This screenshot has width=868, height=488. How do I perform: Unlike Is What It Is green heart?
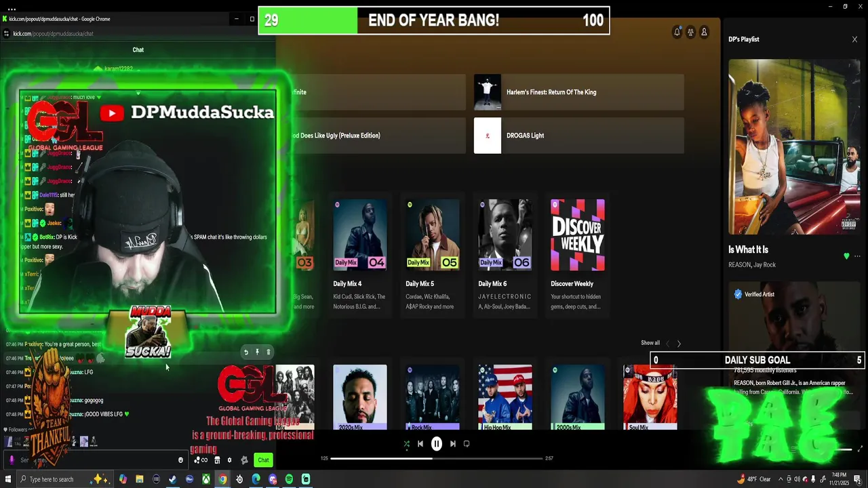coord(846,256)
